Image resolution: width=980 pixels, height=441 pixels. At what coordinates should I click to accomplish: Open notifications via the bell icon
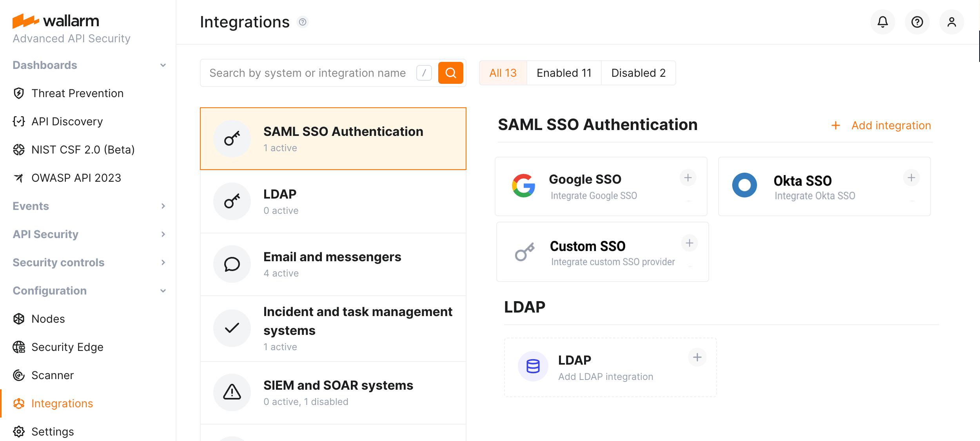pos(883,22)
